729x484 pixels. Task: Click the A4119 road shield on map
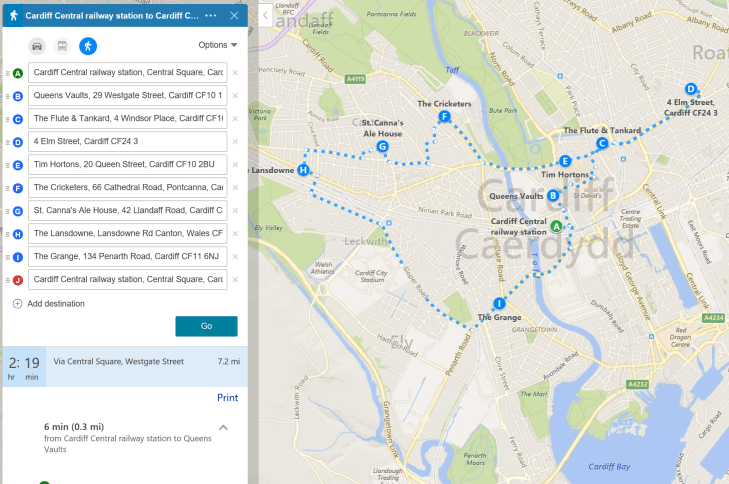(355, 79)
